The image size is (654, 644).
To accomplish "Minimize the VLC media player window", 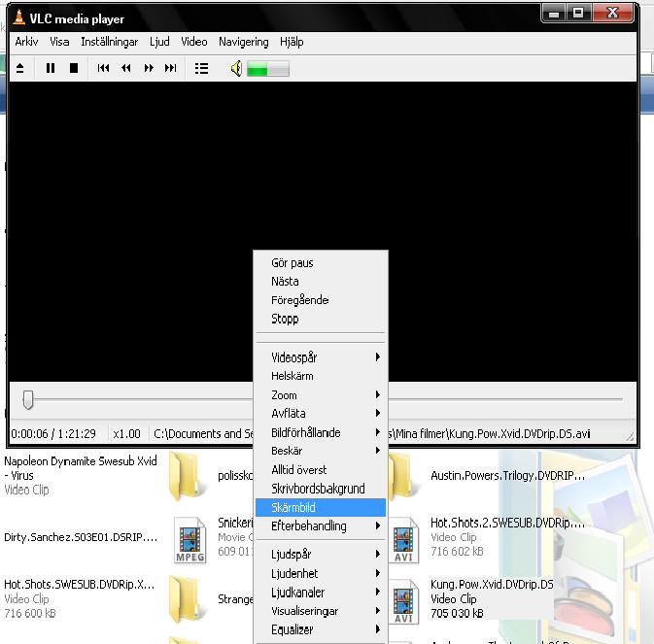I will click(554, 14).
